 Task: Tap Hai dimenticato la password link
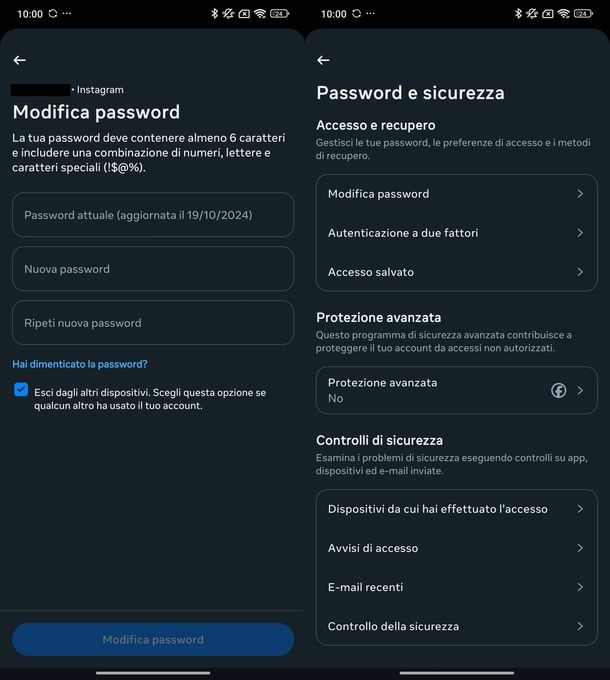coord(80,364)
